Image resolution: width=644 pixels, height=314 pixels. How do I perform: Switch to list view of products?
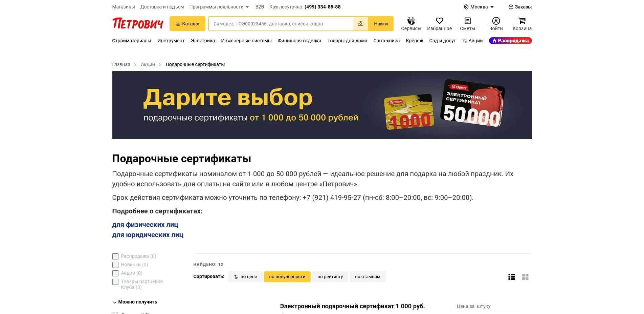point(511,277)
